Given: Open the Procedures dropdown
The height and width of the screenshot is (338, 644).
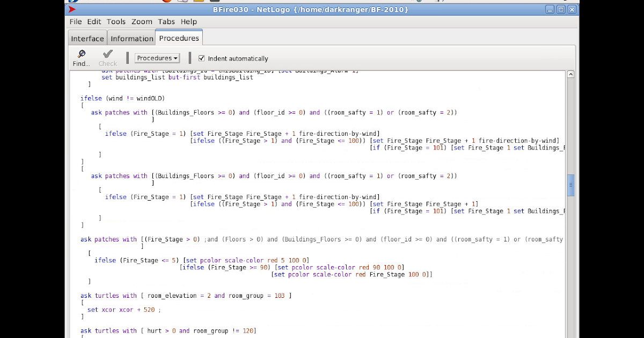Looking at the screenshot, I should click(157, 58).
